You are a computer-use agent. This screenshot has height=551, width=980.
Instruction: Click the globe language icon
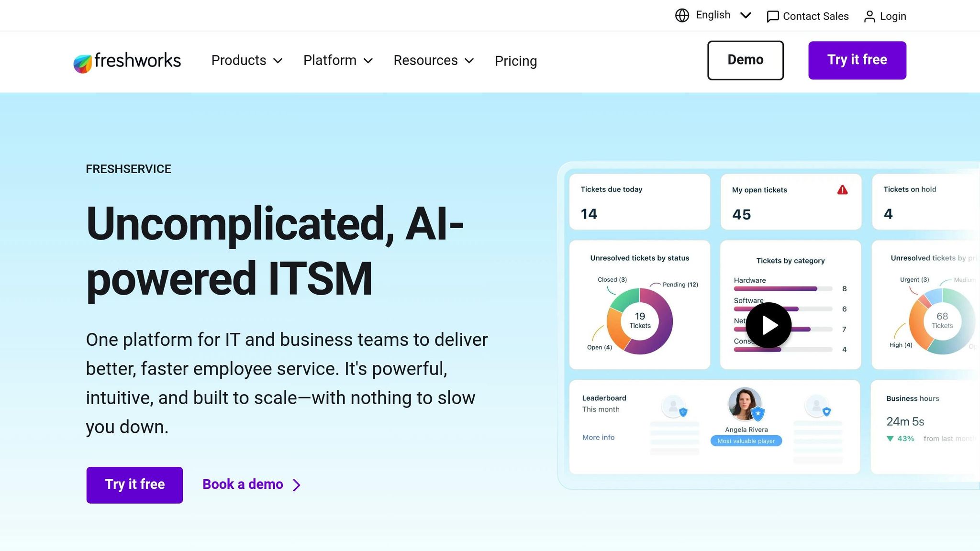682,16
